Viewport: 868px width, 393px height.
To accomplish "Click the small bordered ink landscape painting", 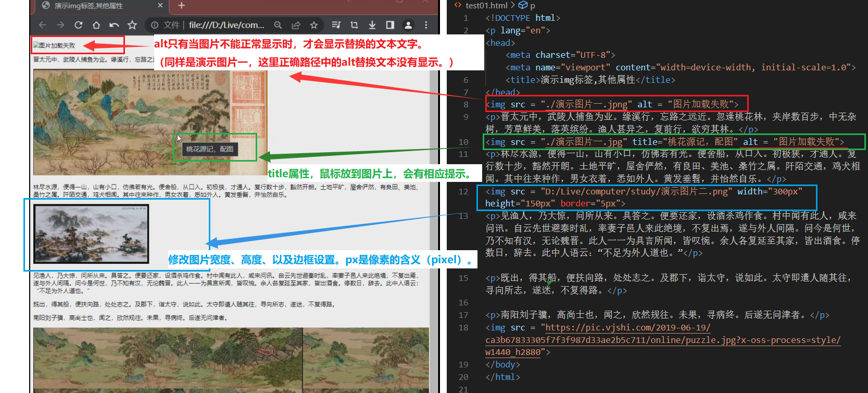I will (91, 234).
